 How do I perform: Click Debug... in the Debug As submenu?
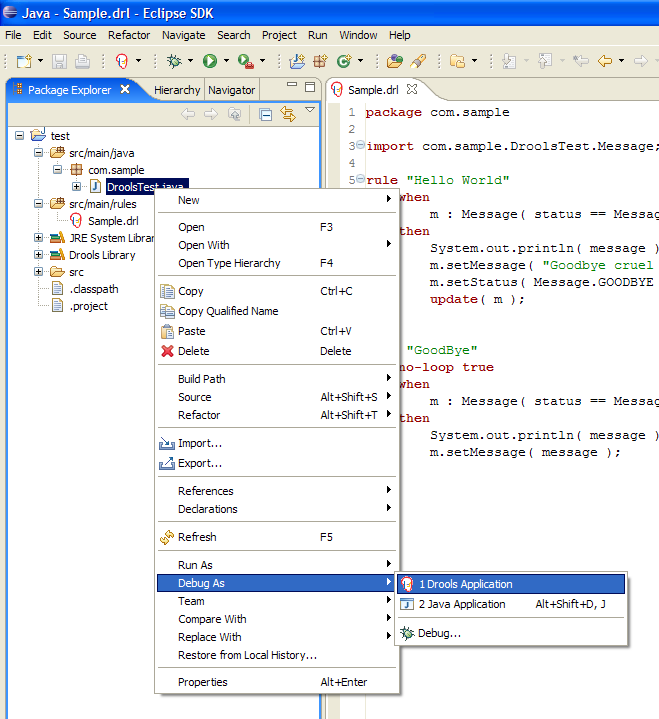pyautogui.click(x=439, y=633)
